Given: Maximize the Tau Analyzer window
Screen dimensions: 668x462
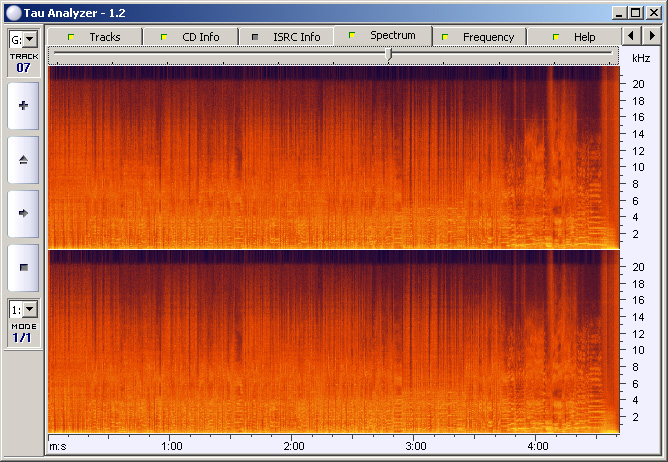Looking at the screenshot, I should (636, 13).
